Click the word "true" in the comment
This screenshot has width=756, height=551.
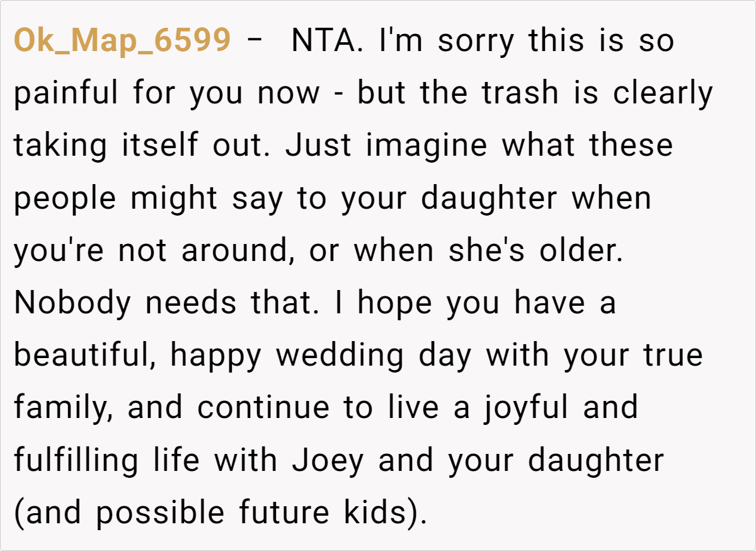[x=672, y=356]
